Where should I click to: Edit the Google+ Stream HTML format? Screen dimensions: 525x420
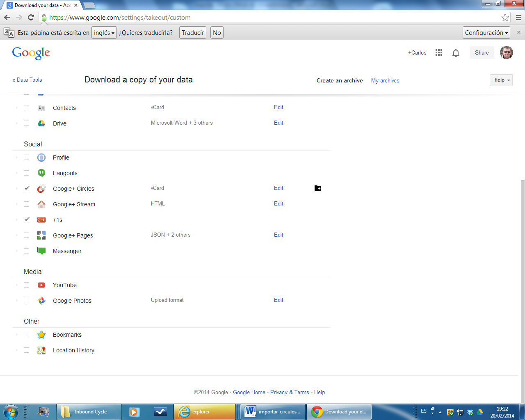pyautogui.click(x=278, y=204)
